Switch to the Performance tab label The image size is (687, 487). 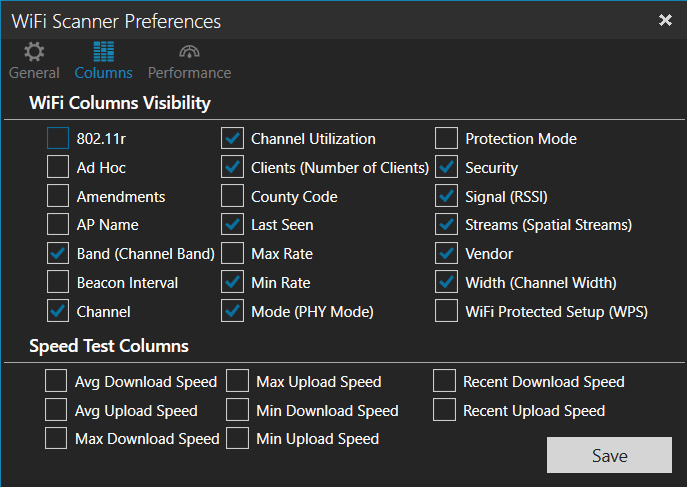(189, 73)
